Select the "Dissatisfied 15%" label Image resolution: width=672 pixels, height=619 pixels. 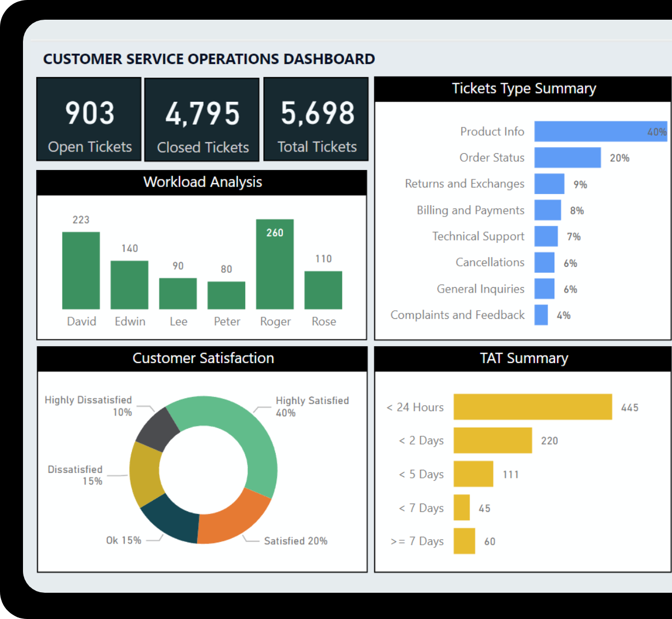coord(76,475)
